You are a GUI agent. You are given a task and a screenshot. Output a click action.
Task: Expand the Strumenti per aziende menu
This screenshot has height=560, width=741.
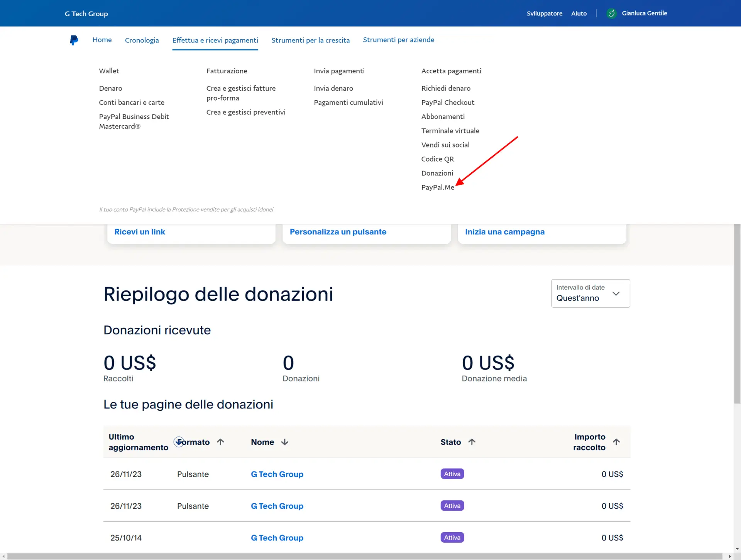click(x=398, y=39)
